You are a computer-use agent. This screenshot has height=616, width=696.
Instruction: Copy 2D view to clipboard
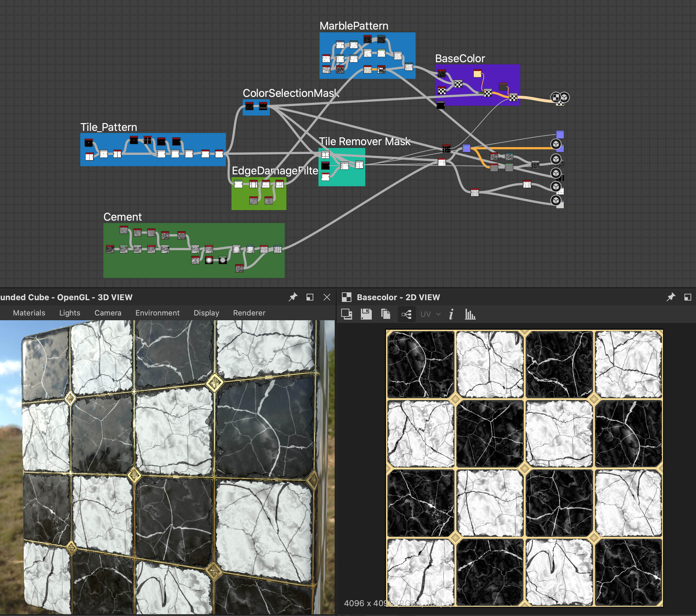pyautogui.click(x=385, y=314)
